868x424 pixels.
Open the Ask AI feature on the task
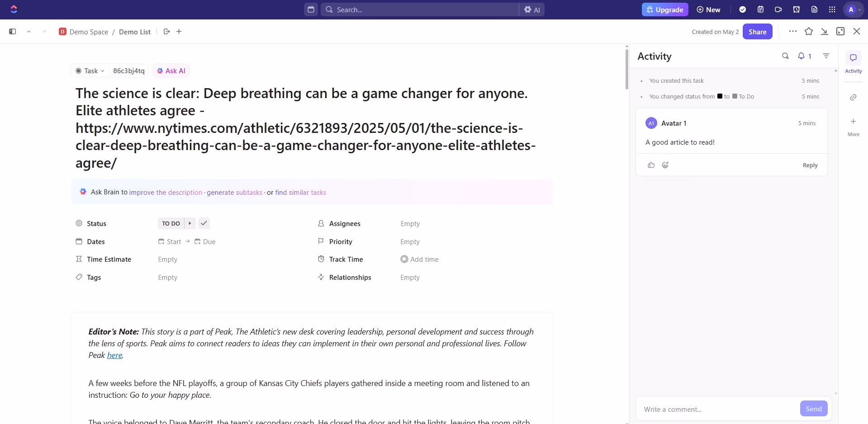pyautogui.click(x=171, y=71)
